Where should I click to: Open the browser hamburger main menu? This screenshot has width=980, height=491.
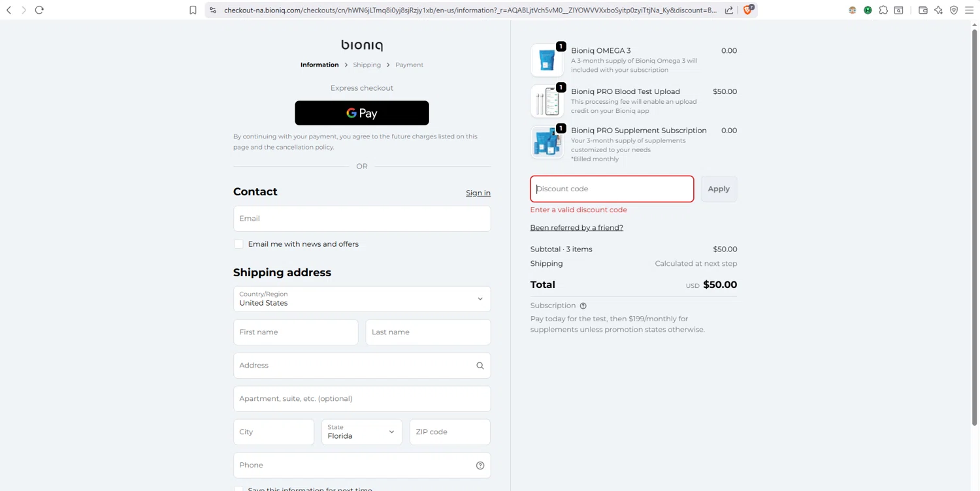[x=970, y=10]
